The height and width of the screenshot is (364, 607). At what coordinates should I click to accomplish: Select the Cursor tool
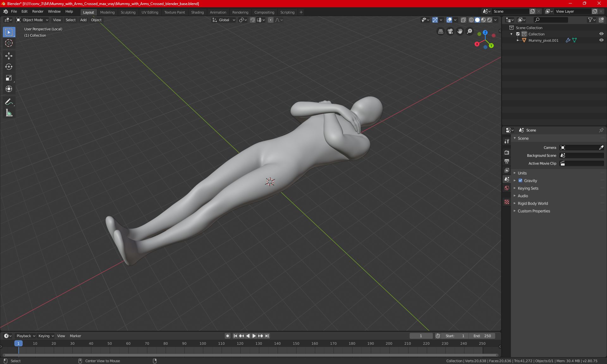point(9,43)
